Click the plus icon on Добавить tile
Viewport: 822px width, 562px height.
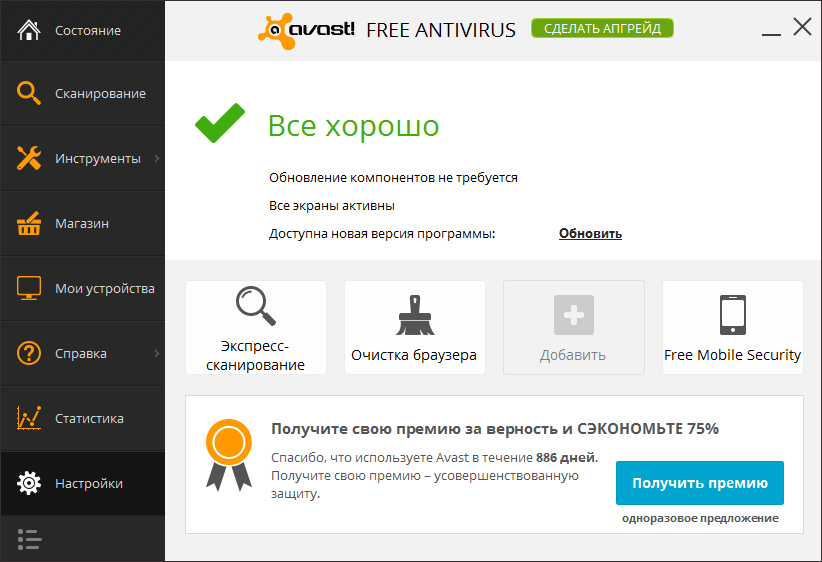pos(574,315)
